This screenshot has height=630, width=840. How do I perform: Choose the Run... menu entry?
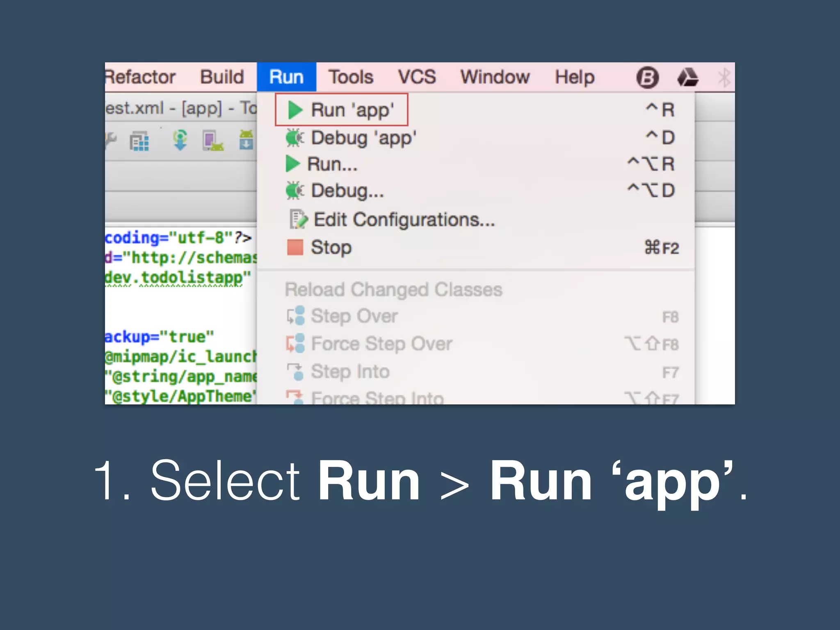click(x=476, y=164)
